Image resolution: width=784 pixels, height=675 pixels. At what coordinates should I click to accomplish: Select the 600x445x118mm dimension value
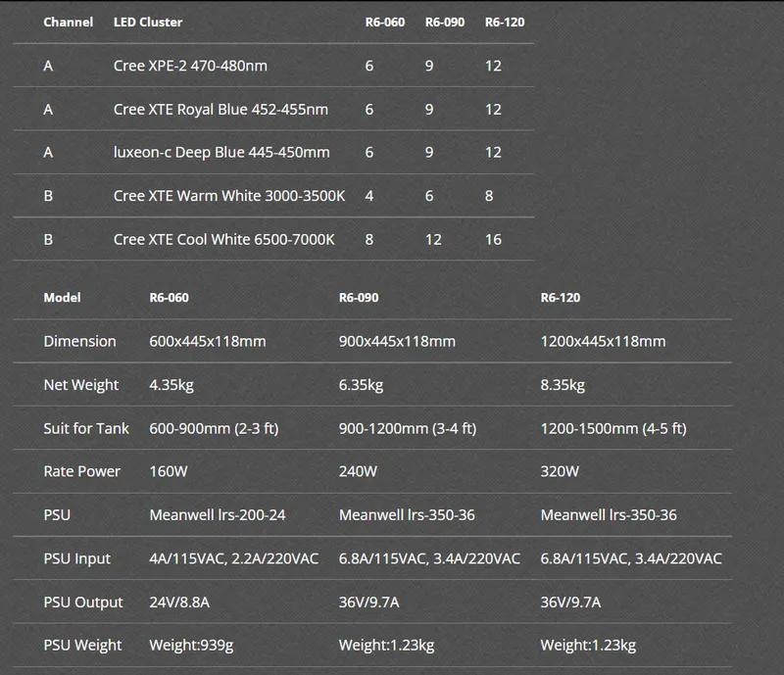[208, 341]
